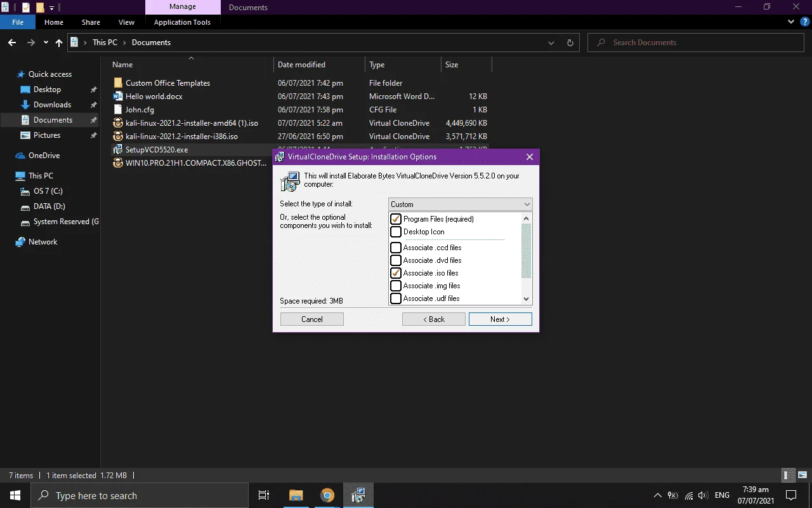Expand the ribbon with the chevron
The height and width of the screenshot is (508, 812).
point(791,22)
